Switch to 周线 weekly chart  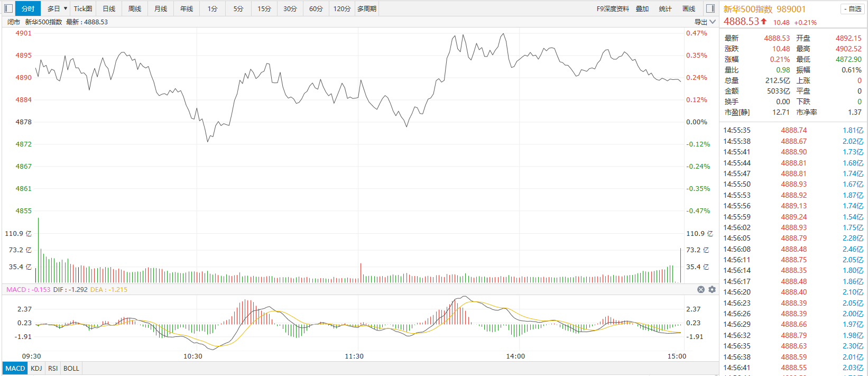pyautogui.click(x=135, y=8)
